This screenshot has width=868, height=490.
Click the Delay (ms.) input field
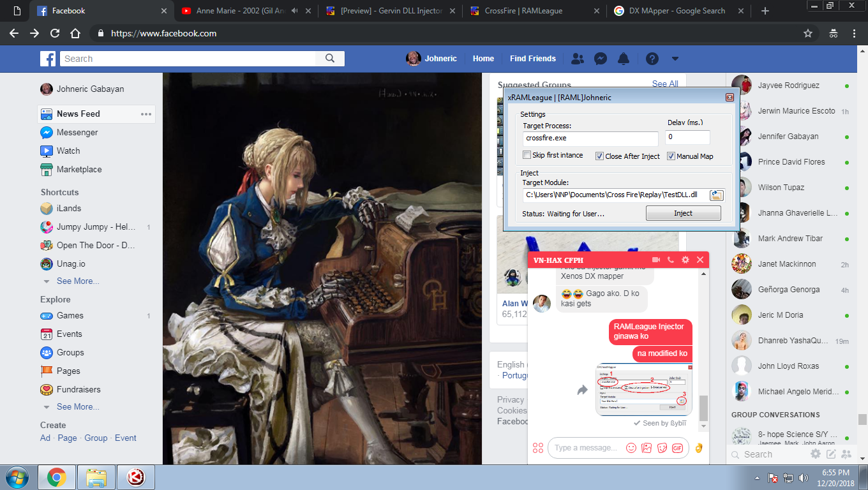(687, 137)
